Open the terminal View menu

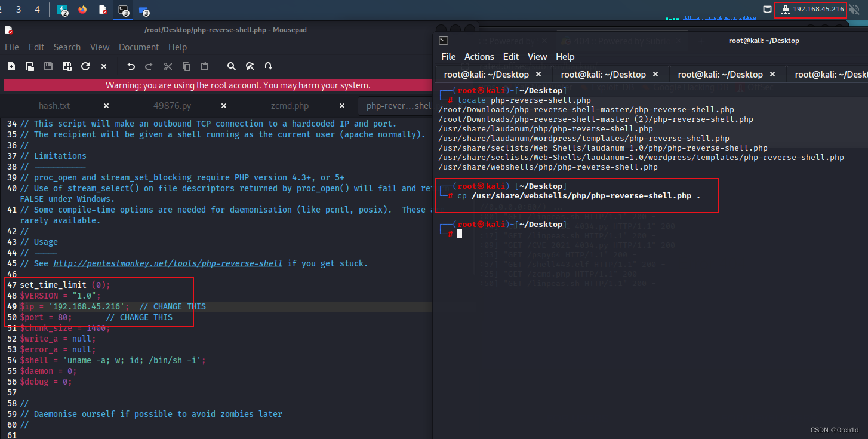pyautogui.click(x=537, y=57)
